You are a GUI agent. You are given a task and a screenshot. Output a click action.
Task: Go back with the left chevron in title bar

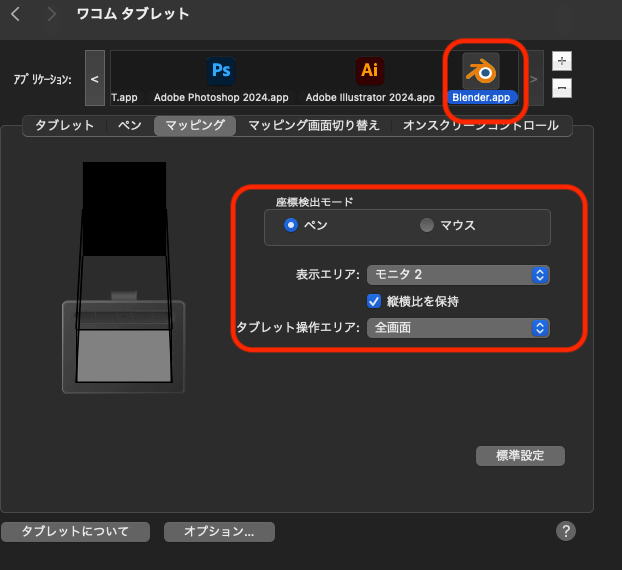tap(15, 14)
